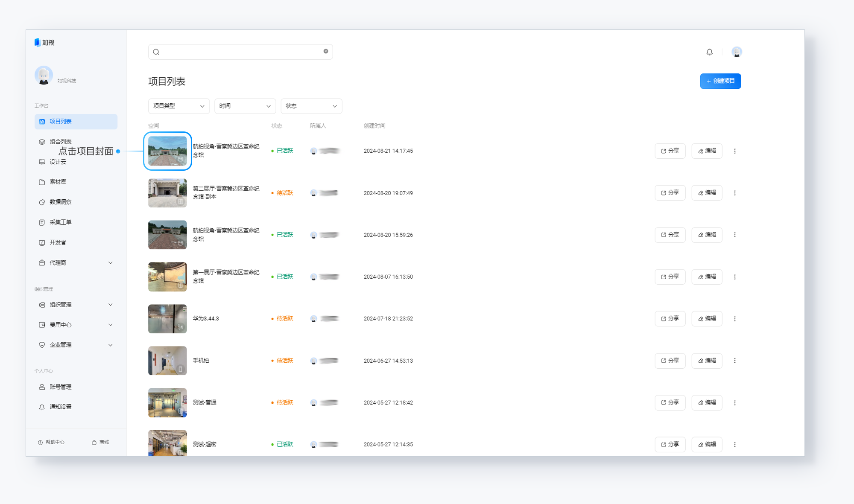Edit the 测试-普通 project

point(707,403)
